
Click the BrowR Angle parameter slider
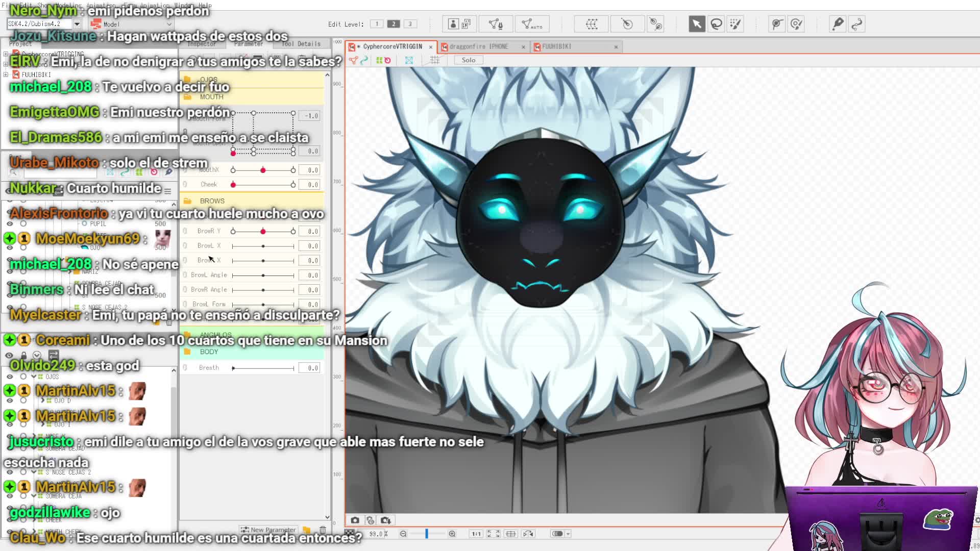[x=263, y=290]
